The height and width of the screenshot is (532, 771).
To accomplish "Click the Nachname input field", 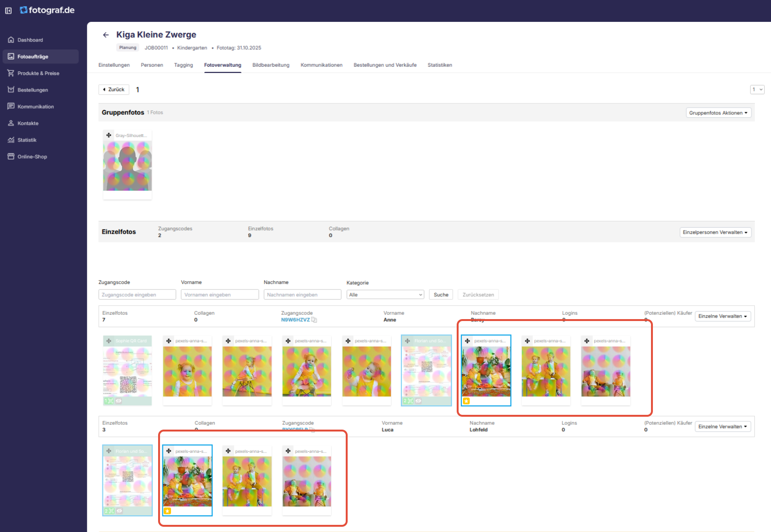I will coord(302,295).
